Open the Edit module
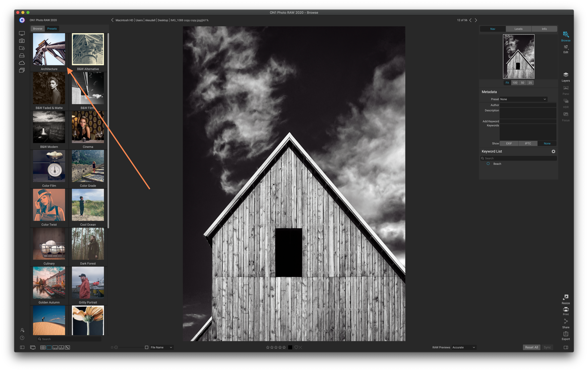This screenshot has height=371, width=588. pos(566,49)
